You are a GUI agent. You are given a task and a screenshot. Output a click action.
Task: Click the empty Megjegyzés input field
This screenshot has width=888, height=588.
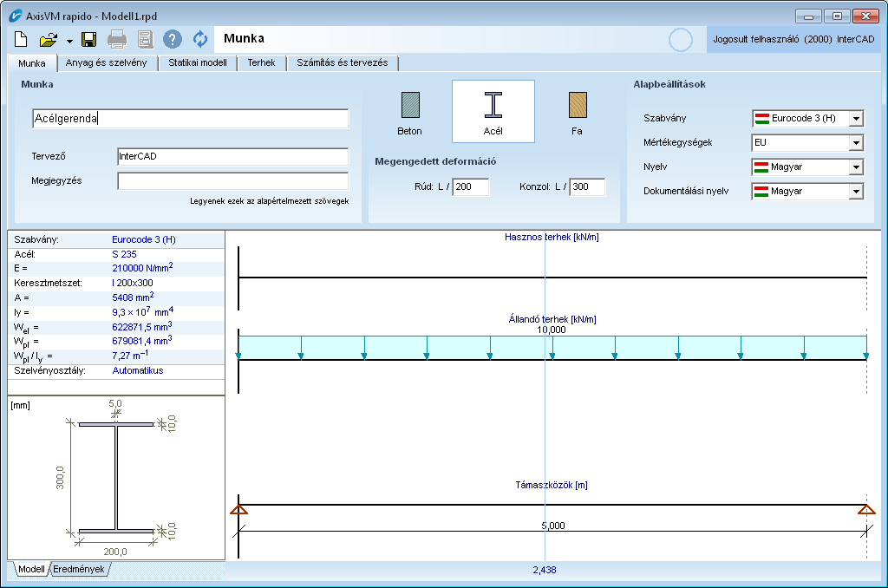(x=232, y=180)
